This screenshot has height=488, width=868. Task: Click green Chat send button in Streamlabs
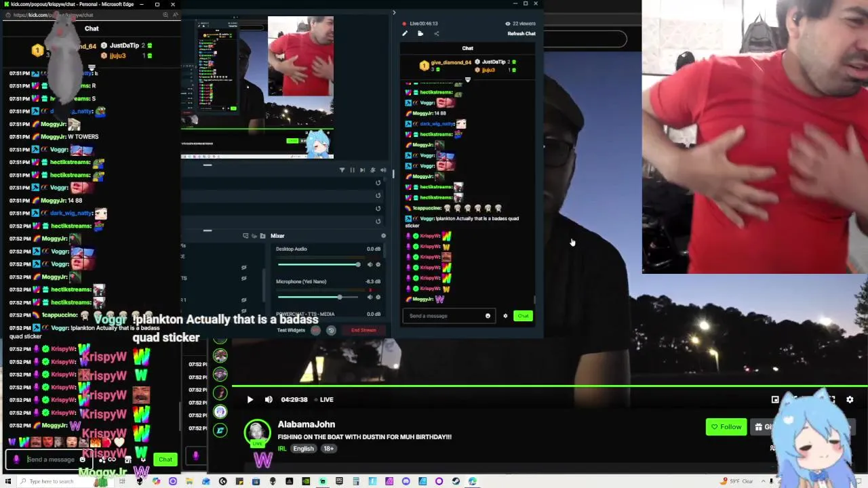(x=523, y=316)
